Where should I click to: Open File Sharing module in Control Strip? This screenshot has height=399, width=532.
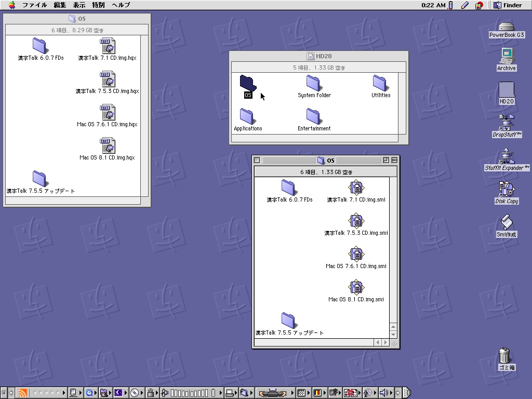[105, 393]
